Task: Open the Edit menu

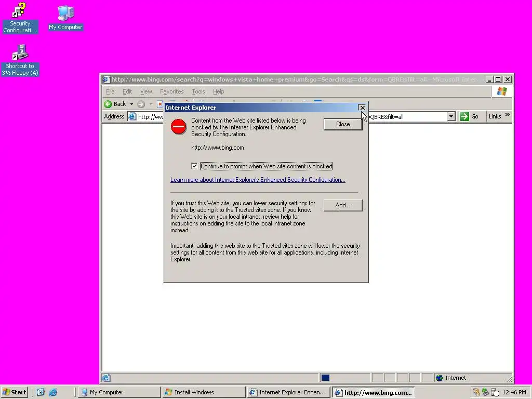Action: (x=127, y=91)
